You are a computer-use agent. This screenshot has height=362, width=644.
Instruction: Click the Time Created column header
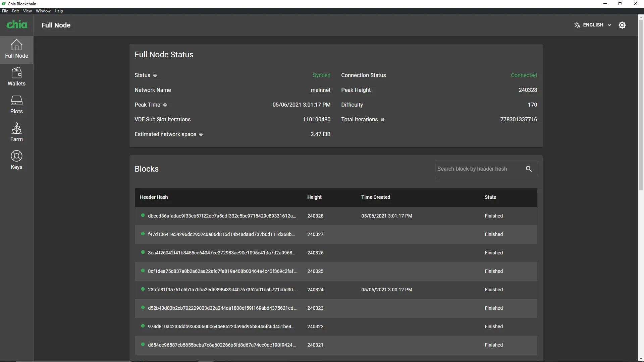pyautogui.click(x=376, y=197)
